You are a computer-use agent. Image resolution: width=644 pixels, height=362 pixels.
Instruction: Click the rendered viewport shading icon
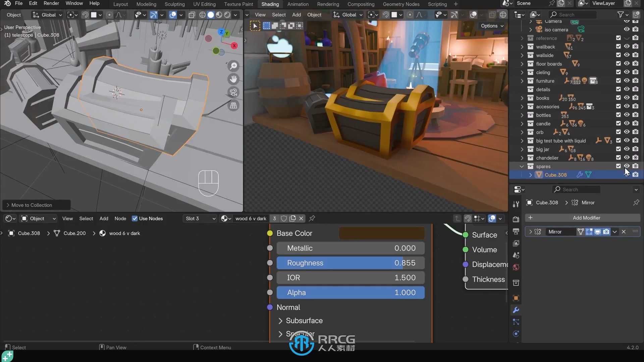pos(227,15)
